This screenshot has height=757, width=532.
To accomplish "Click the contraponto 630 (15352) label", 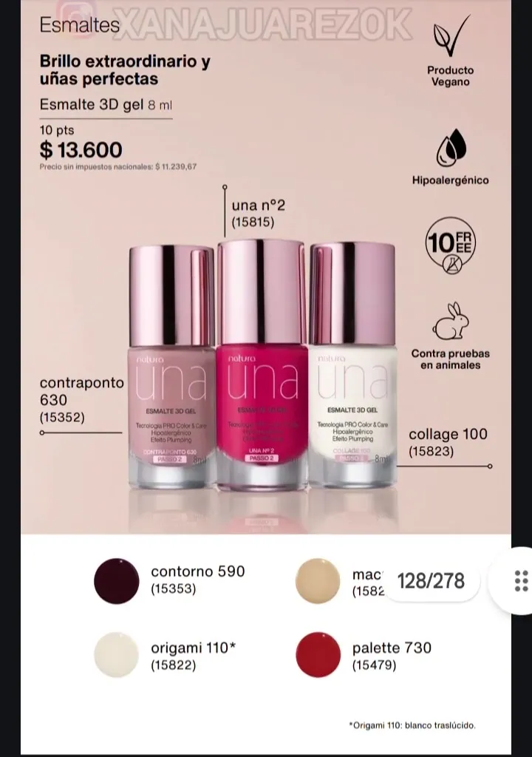I will 81,400.
